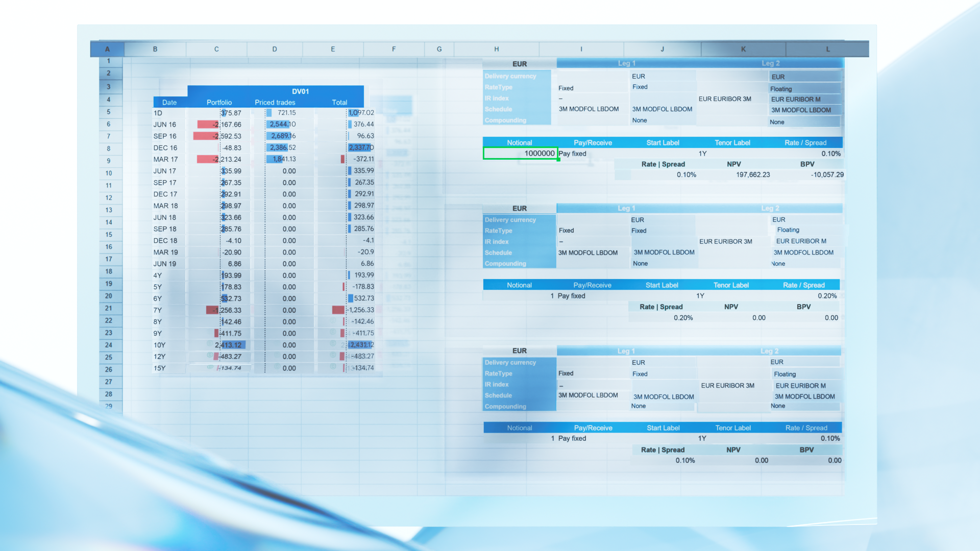Click first block's Delivery currency label

[x=510, y=76]
